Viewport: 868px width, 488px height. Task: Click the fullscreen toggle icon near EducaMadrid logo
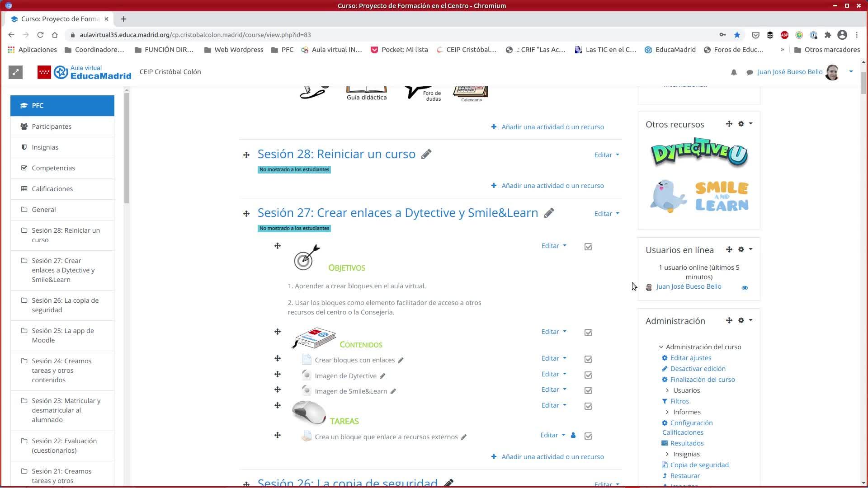[x=15, y=72]
